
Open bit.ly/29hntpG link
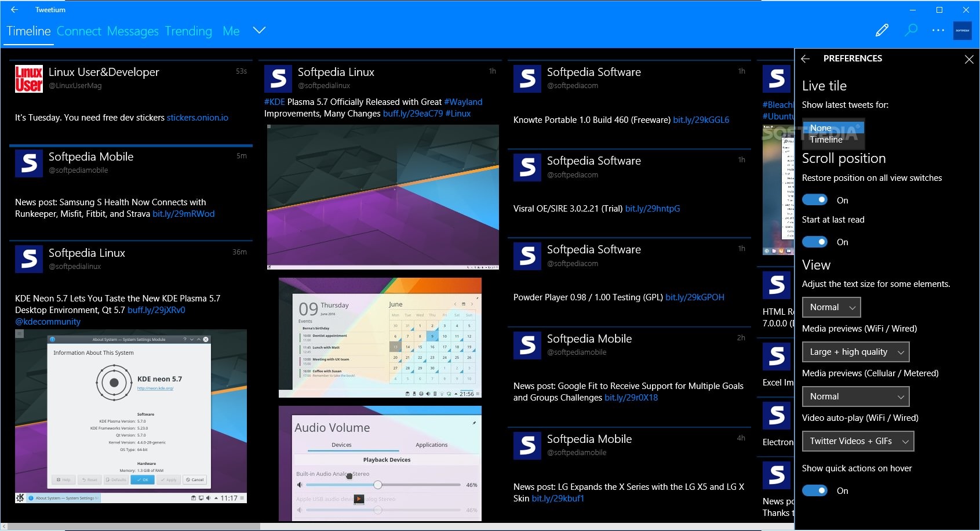653,209
